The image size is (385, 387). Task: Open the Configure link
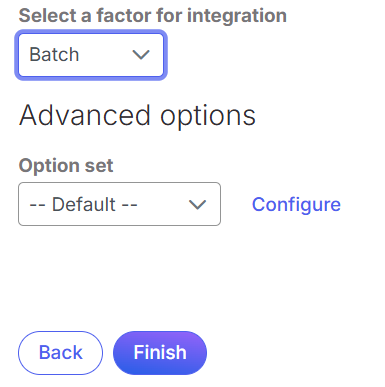pyautogui.click(x=296, y=204)
